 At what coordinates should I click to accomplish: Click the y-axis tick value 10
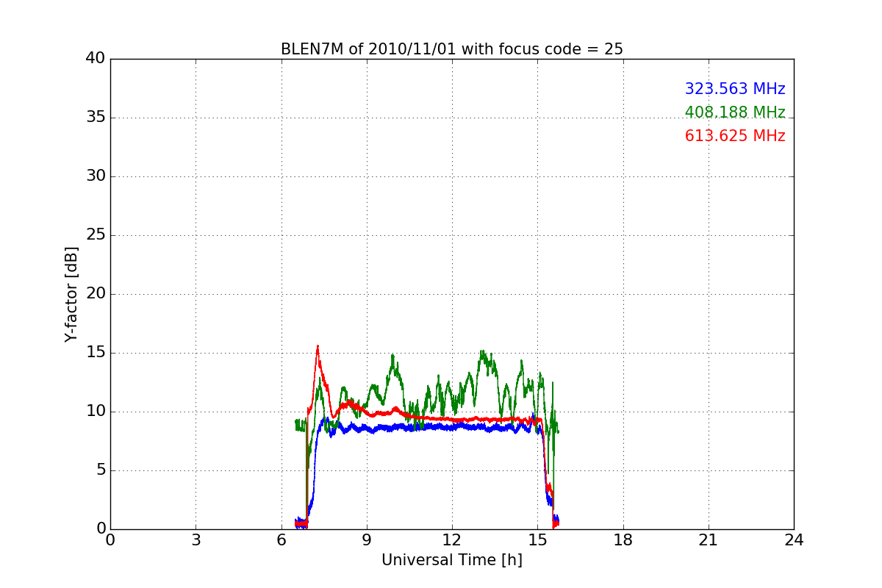pyautogui.click(x=95, y=412)
